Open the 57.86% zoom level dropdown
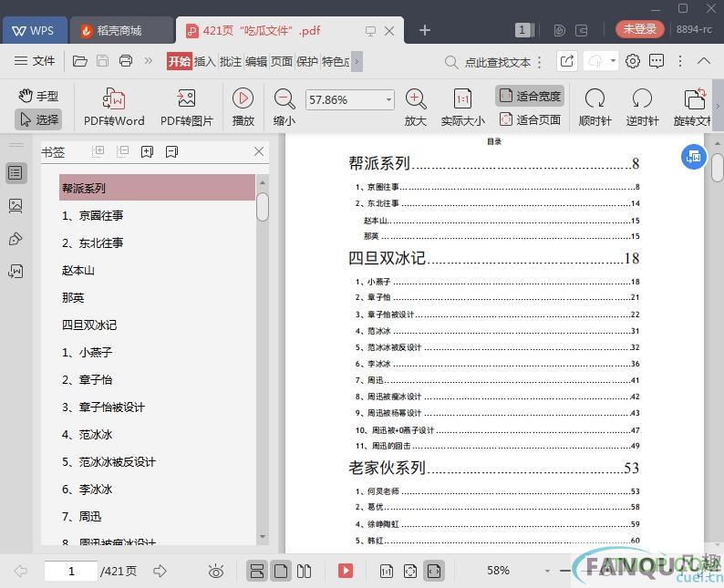 click(x=389, y=99)
